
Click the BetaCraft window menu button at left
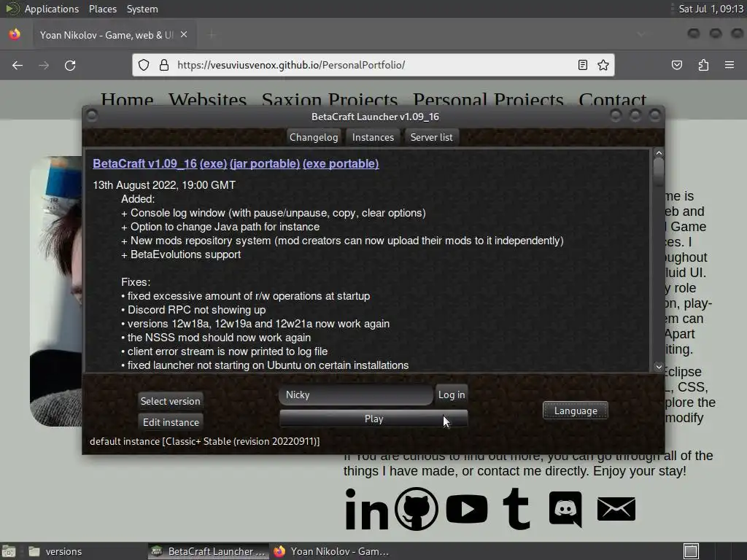tap(92, 116)
